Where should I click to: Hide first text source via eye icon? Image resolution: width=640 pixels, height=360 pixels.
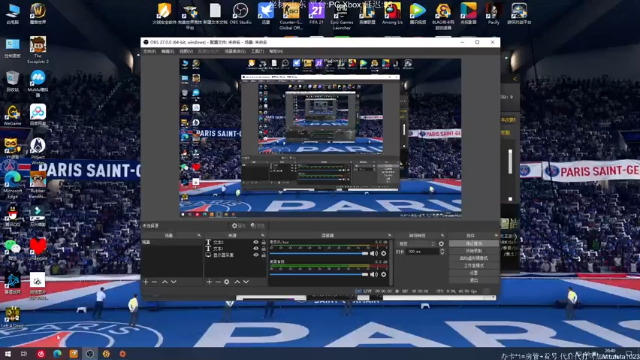coord(256,242)
